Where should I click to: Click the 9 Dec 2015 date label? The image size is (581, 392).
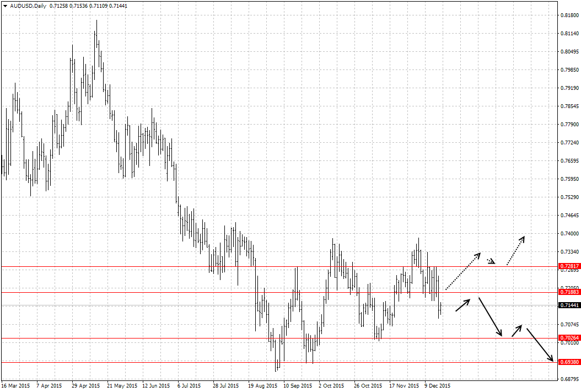pyautogui.click(x=438, y=386)
